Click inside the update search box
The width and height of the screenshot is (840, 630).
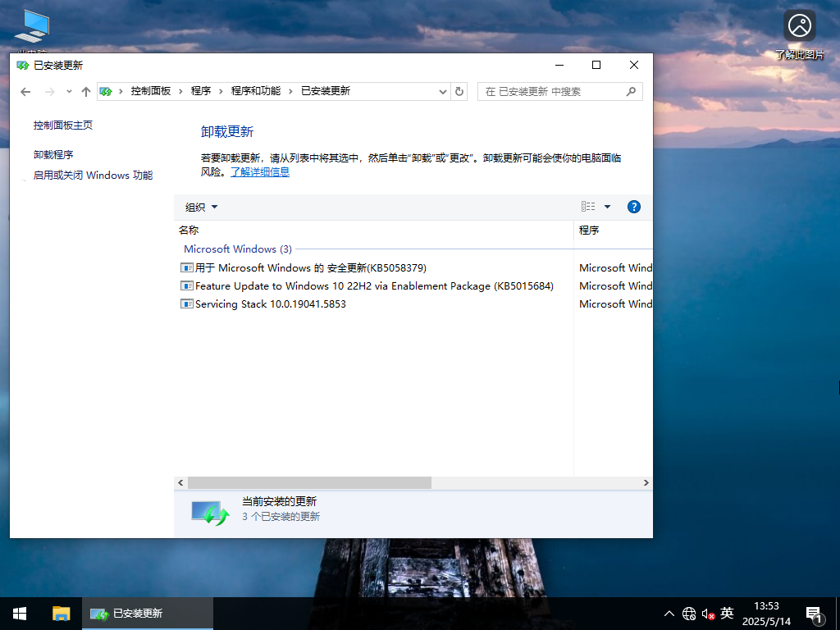[x=549, y=91]
